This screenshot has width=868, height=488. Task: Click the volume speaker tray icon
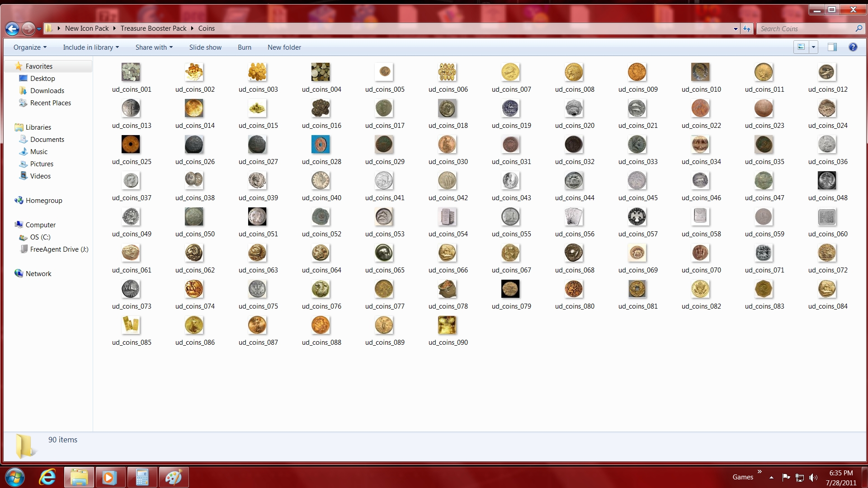coord(813,477)
